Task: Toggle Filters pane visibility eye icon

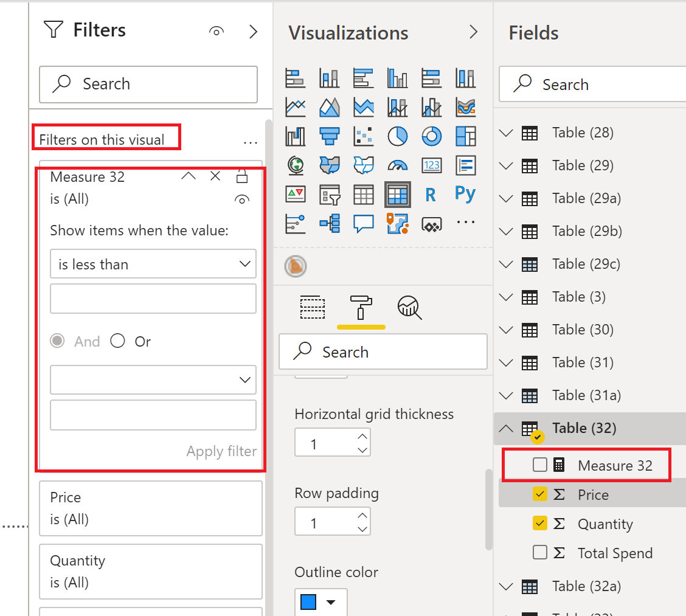Action: click(217, 32)
